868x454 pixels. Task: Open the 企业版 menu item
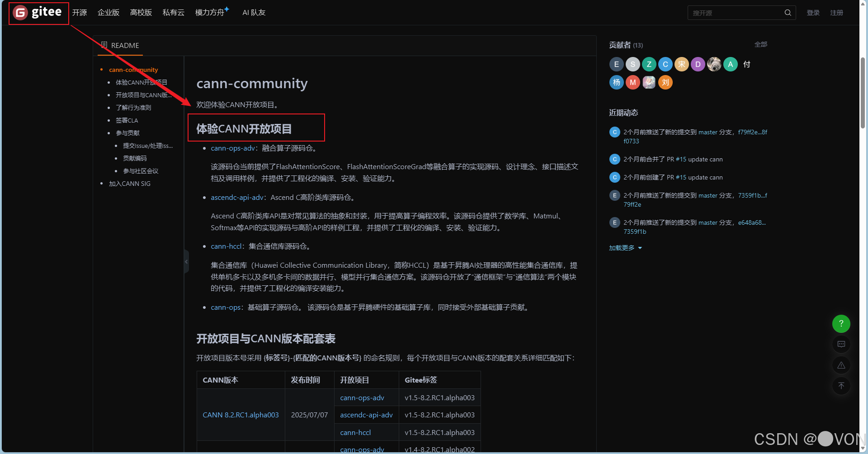[108, 13]
